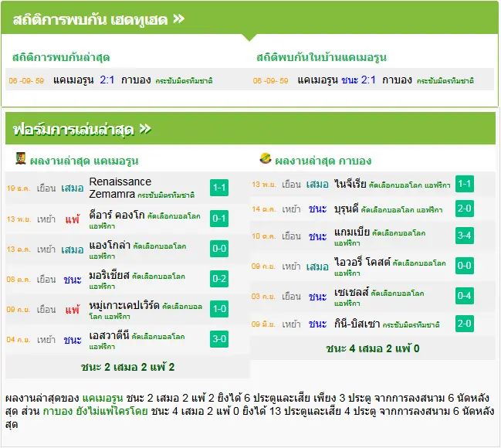Click the Cameroon summary ชนะ 2 เสมอ 2 แพ้ 2

point(128,367)
